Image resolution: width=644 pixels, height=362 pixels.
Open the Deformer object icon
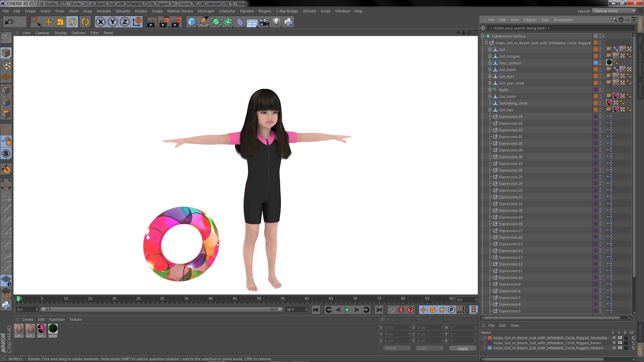point(240,22)
